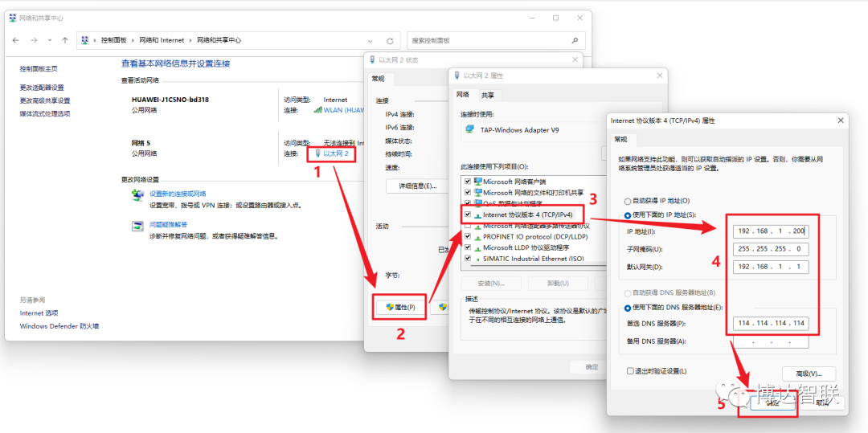This screenshot has height=433, width=868.
Task: Maximize the 网络和共享中心 window
Action: coord(555,18)
